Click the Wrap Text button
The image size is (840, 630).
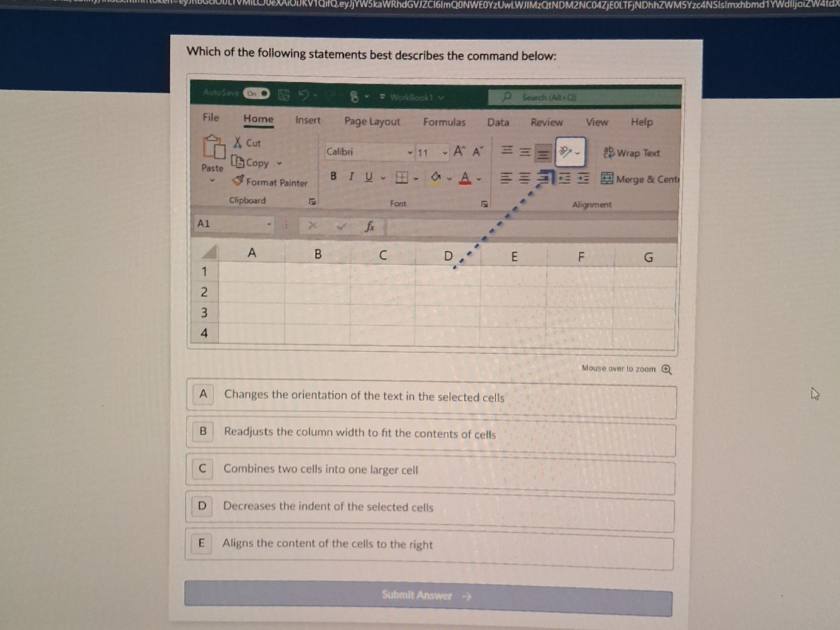632,153
